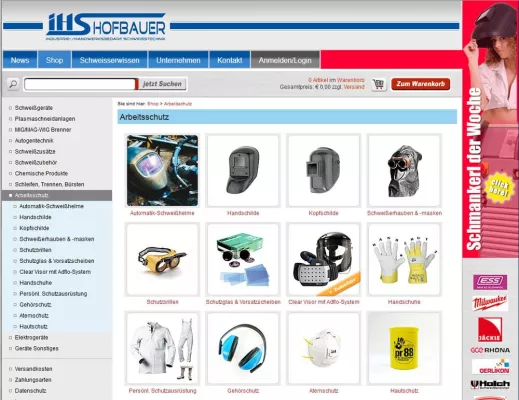This screenshot has height=400, width=519.
Task: Open Atemschutz sidebar subcategory
Action: coord(34,316)
